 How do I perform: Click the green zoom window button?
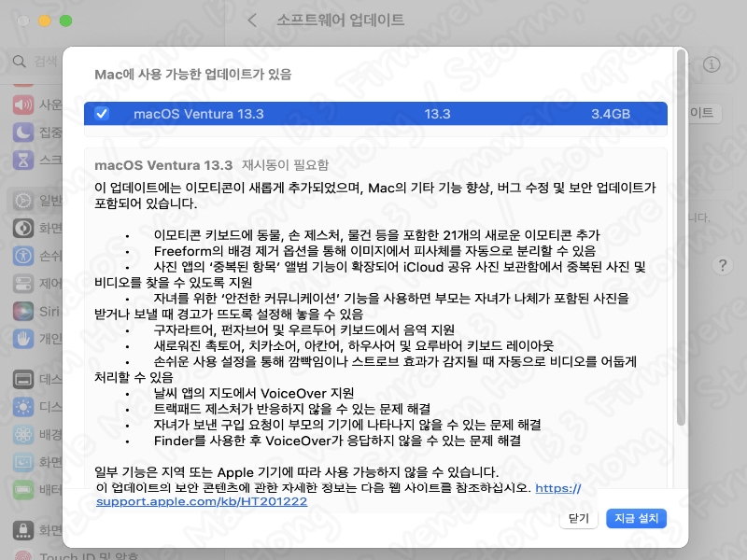pos(65,21)
